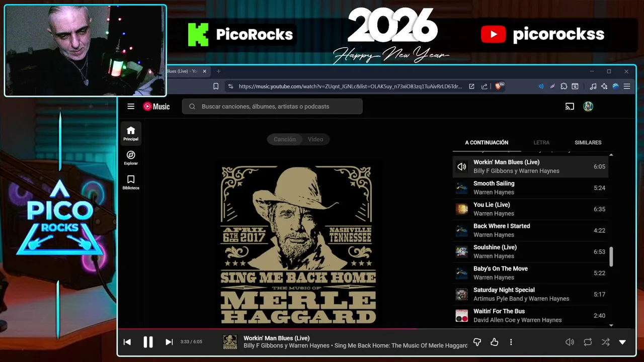The width and height of the screenshot is (644, 362).
Task: Click the purple feather extension icon
Action: click(552, 86)
